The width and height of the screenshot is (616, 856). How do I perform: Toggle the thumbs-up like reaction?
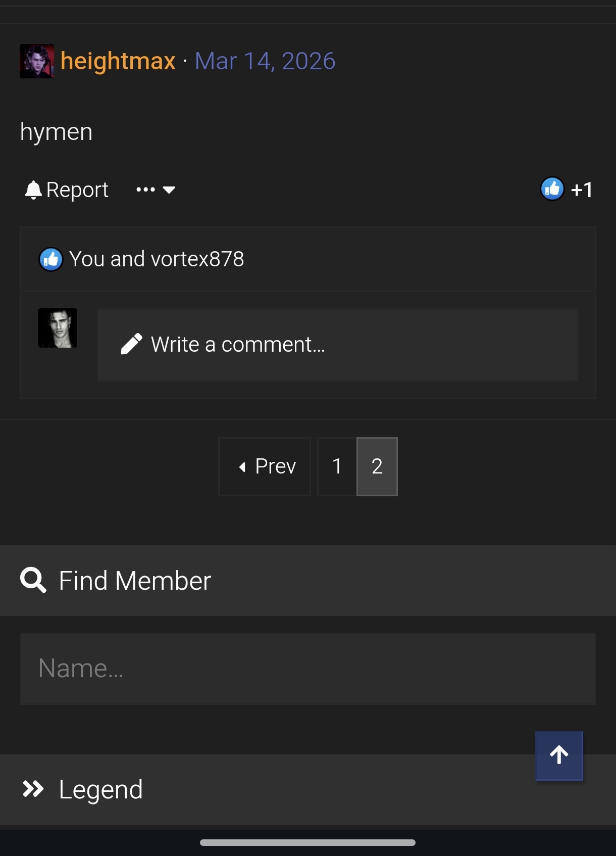552,189
